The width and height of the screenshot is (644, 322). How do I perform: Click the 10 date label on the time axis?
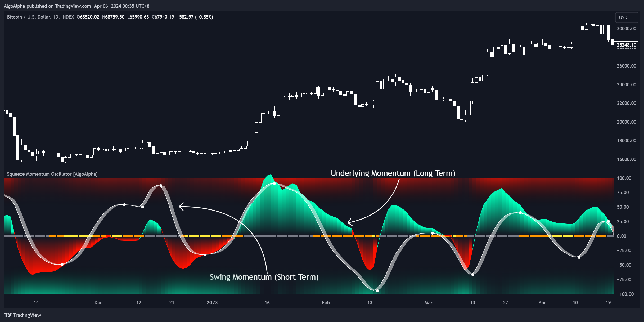[x=575, y=303]
